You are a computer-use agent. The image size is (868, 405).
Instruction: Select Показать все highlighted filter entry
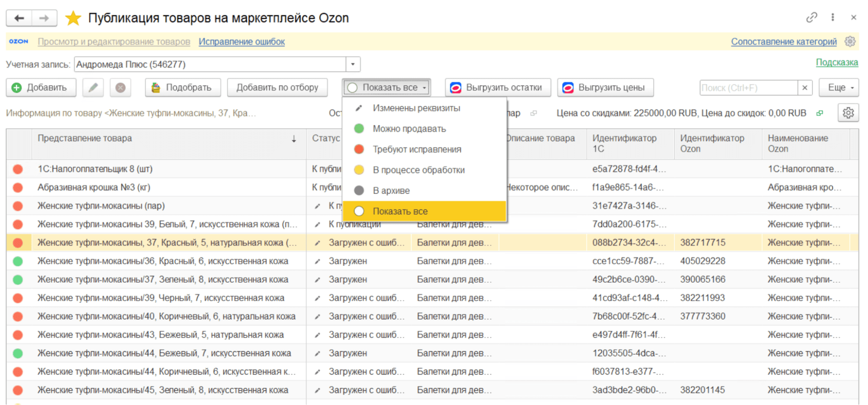[x=400, y=211]
